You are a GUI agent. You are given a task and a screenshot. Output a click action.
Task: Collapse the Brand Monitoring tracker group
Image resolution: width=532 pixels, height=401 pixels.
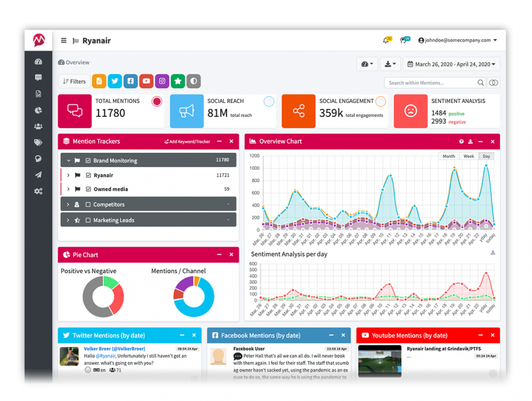pos(69,160)
